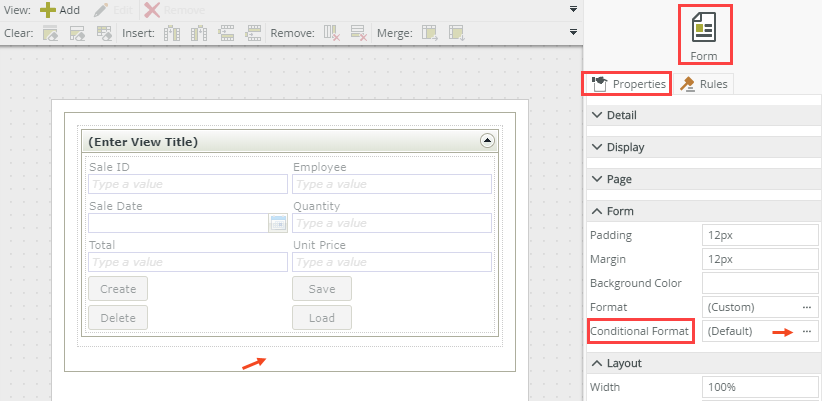This screenshot has height=401, width=822.
Task: Click the Sale ID label
Action: [110, 167]
